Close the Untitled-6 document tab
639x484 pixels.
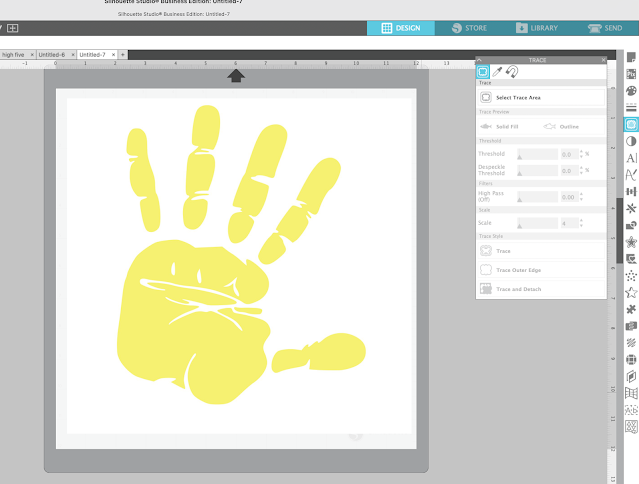[73, 55]
